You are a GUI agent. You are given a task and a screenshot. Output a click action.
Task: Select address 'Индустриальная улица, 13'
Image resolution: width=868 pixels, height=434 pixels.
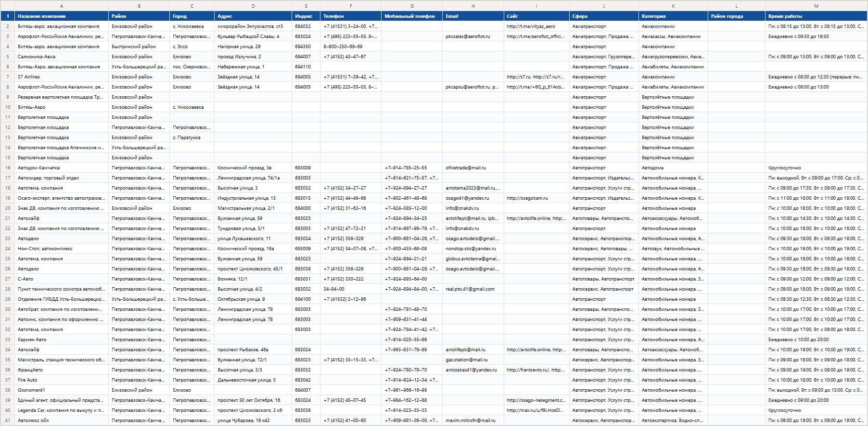pyautogui.click(x=253, y=198)
